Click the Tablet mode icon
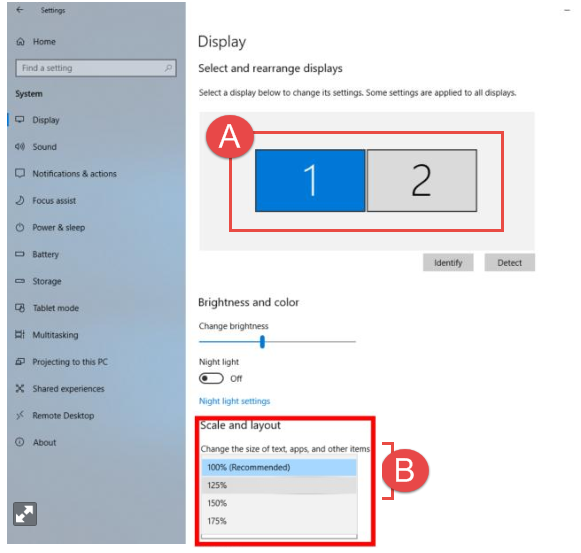The image size is (581, 553). coord(20,308)
